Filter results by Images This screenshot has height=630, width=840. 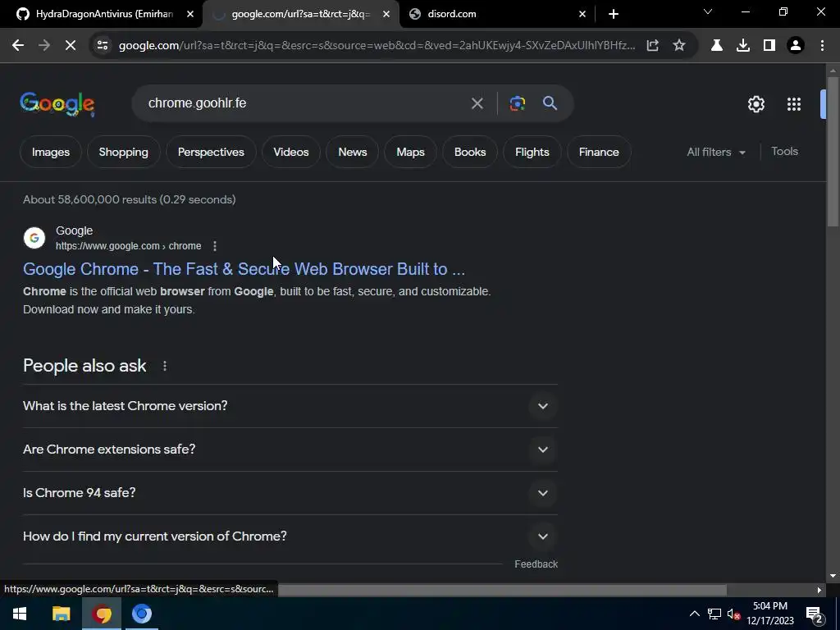coord(51,152)
